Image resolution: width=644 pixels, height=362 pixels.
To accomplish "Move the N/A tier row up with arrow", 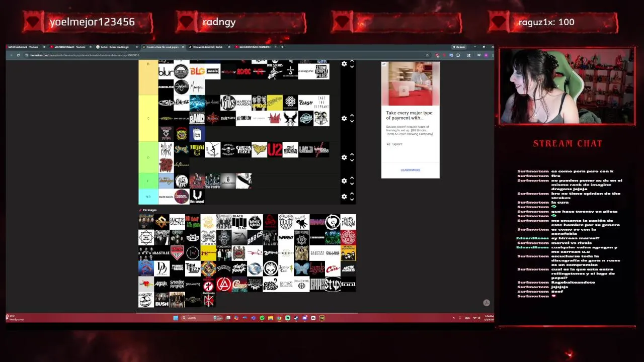I will [352, 194].
